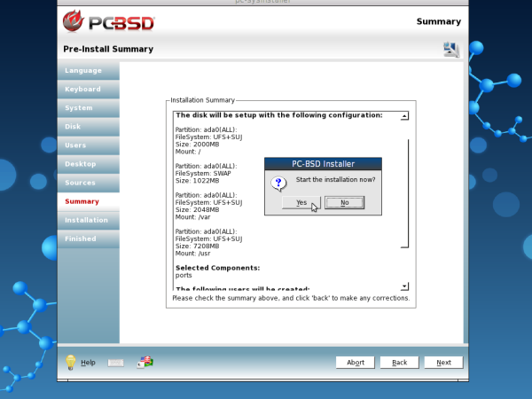This screenshot has width=532, height=399.
Task: Click the Help label
Action: point(88,363)
